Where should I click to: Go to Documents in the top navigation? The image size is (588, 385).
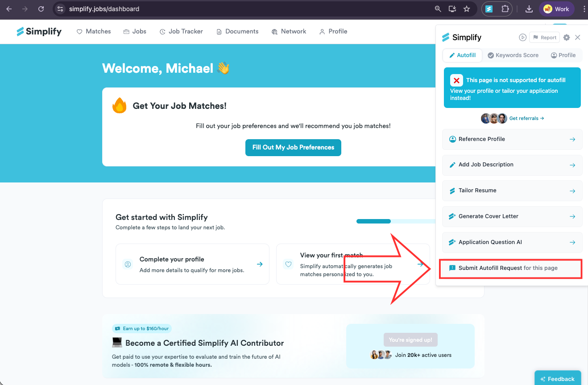(237, 32)
